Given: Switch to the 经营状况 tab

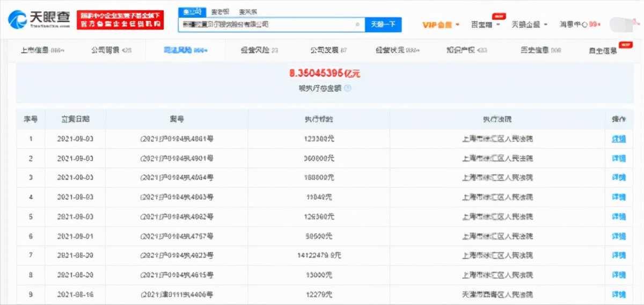Looking at the screenshot, I should [398, 50].
